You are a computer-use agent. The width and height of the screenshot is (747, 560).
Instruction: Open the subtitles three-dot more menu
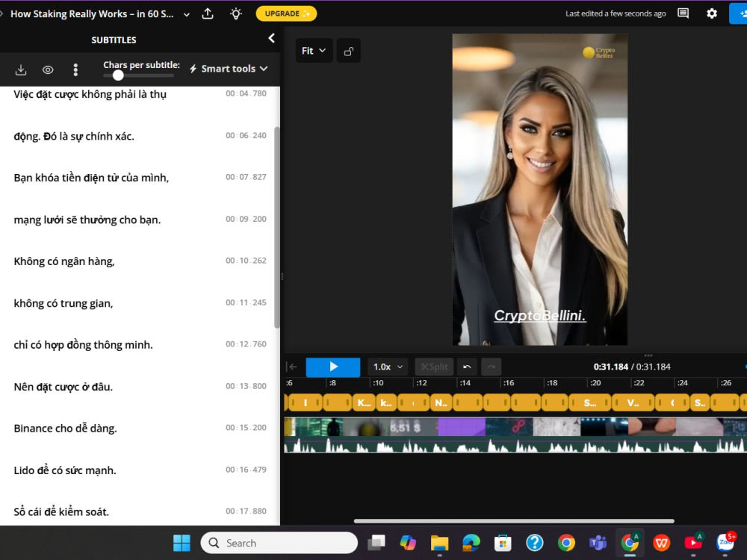(75, 70)
